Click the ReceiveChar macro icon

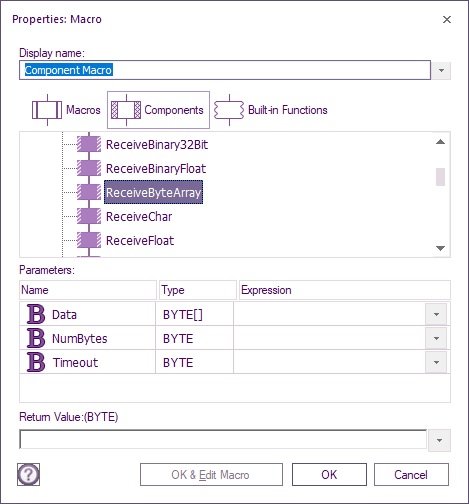coord(89,216)
